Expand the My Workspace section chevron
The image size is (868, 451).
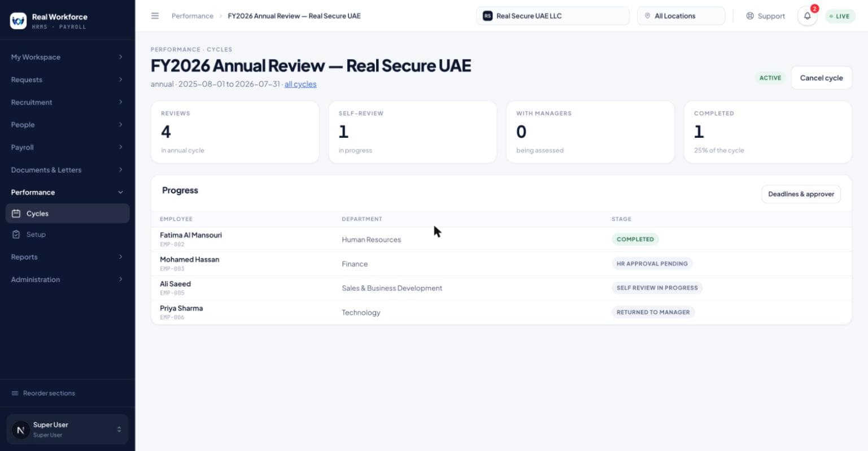coord(120,57)
